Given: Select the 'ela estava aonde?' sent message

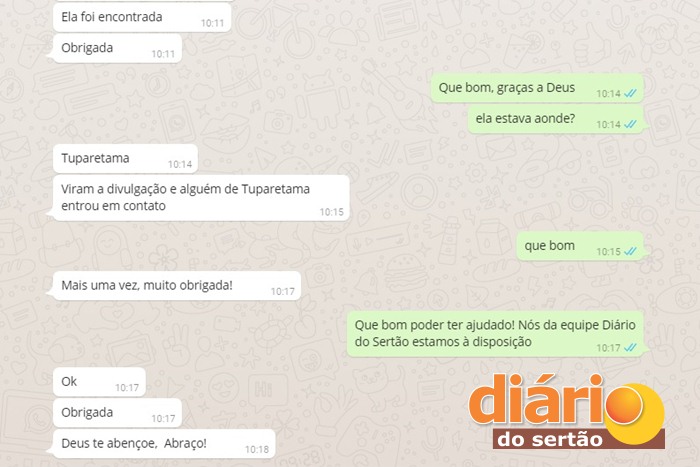Looking at the screenshot, I should point(556,119).
